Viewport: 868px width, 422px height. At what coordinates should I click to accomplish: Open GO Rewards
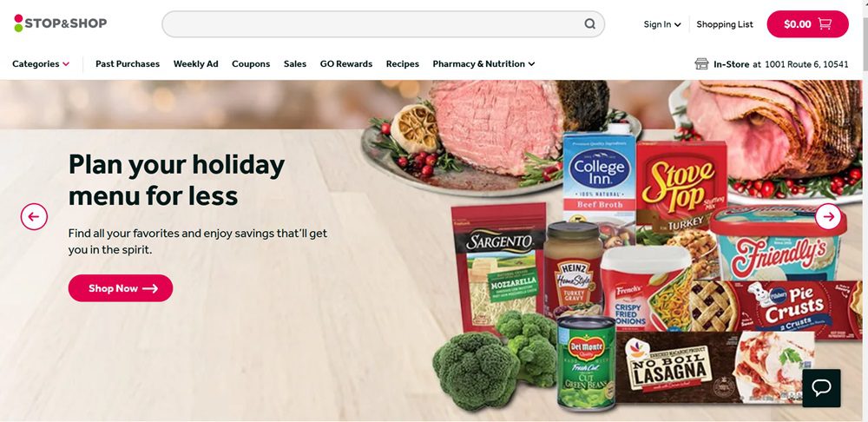point(346,63)
